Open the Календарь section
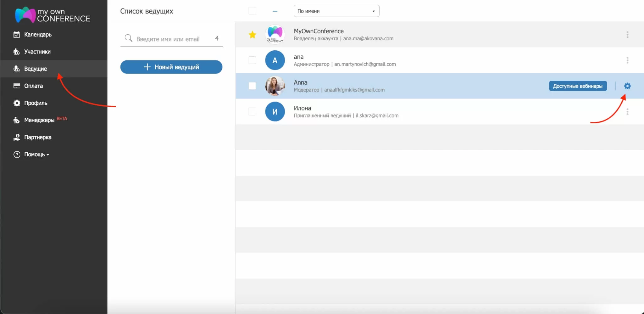This screenshot has width=644, height=314. (38, 35)
